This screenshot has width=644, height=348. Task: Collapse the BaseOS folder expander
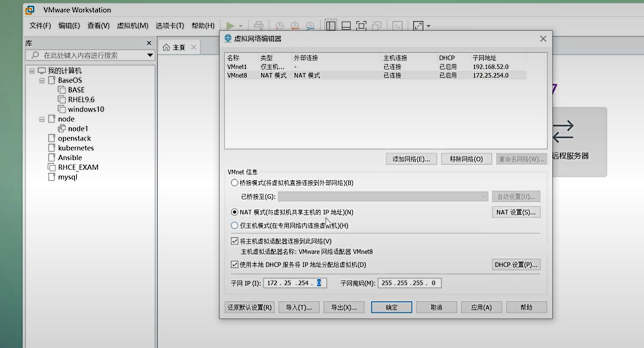(x=42, y=80)
